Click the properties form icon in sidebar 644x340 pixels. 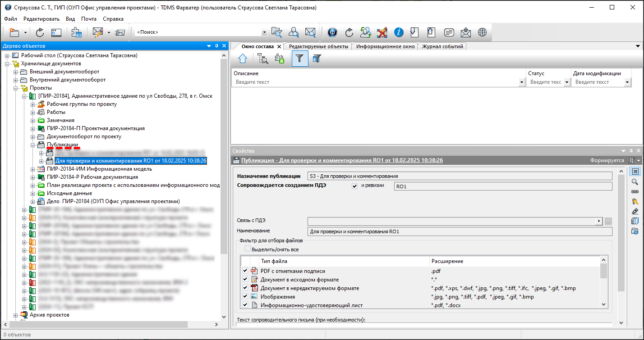tap(635, 172)
